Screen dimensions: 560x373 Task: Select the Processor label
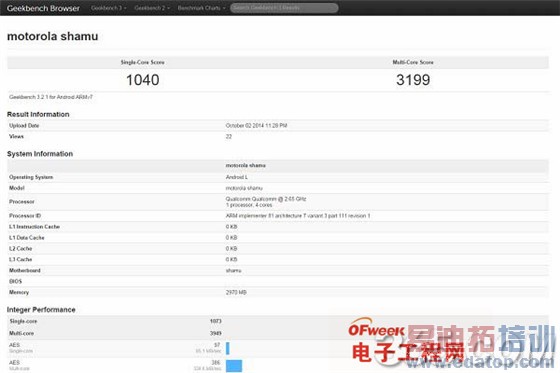[x=21, y=202]
